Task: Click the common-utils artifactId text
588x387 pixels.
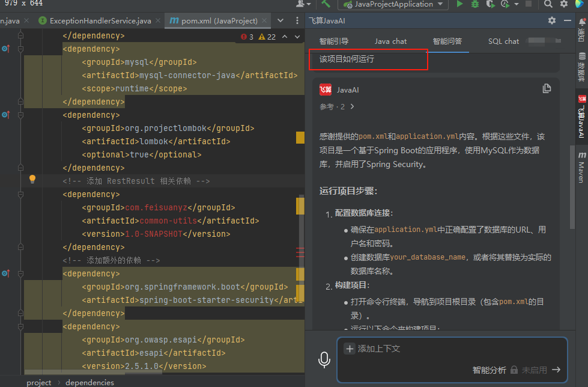Action: tap(168, 221)
